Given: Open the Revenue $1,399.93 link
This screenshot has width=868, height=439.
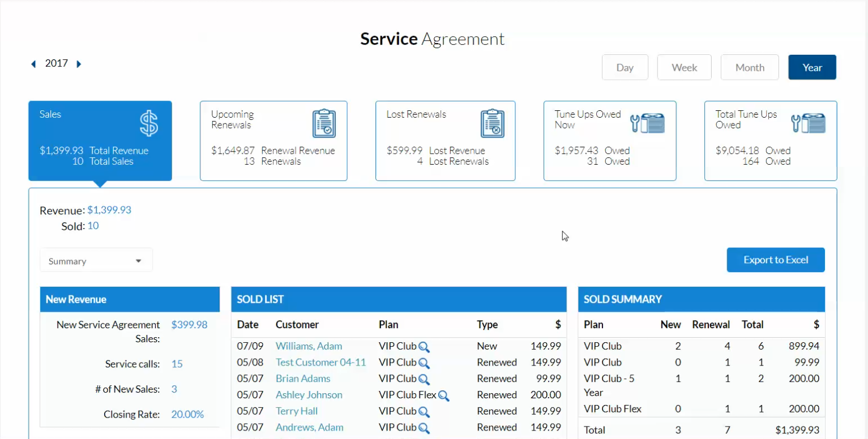Looking at the screenshot, I should pyautogui.click(x=109, y=210).
